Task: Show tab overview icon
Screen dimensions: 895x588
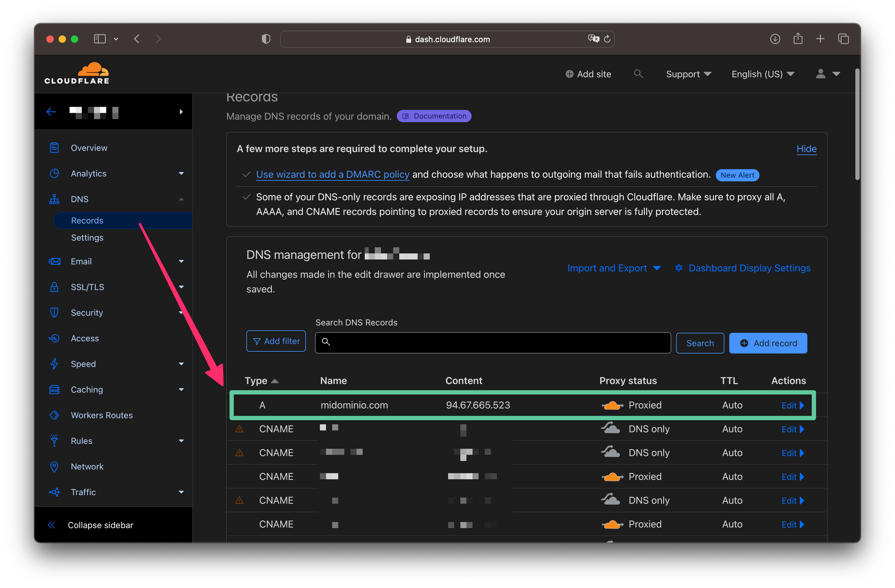Action: tap(844, 39)
